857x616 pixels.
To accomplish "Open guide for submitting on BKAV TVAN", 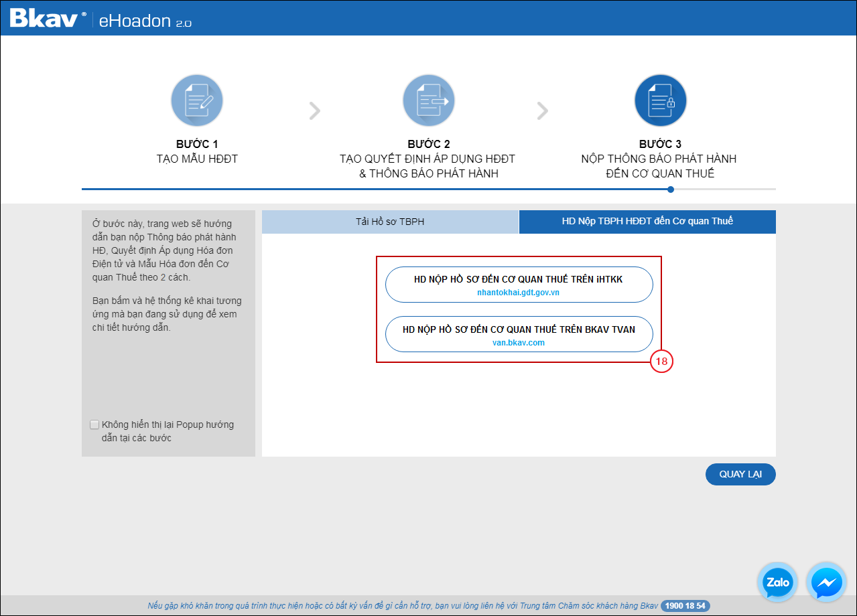I will click(519, 334).
